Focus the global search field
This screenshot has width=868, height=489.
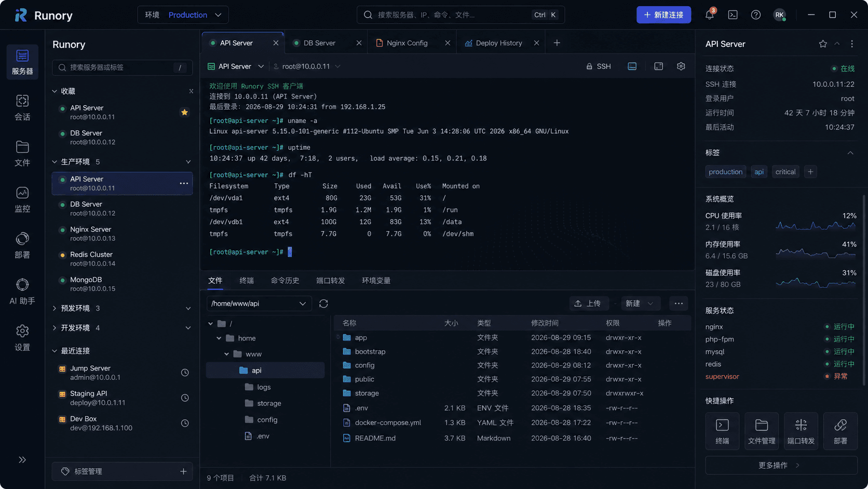(460, 15)
